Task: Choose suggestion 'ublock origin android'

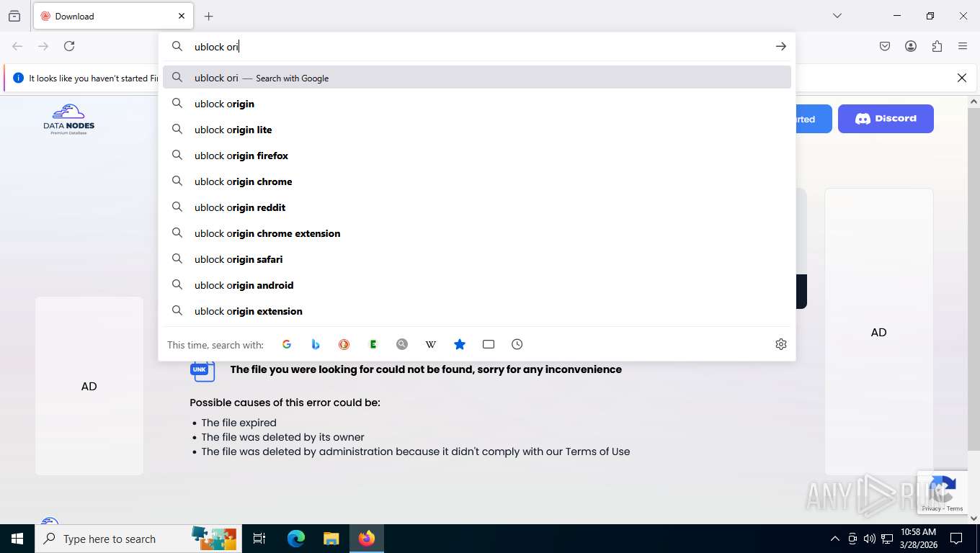Action: click(x=477, y=285)
